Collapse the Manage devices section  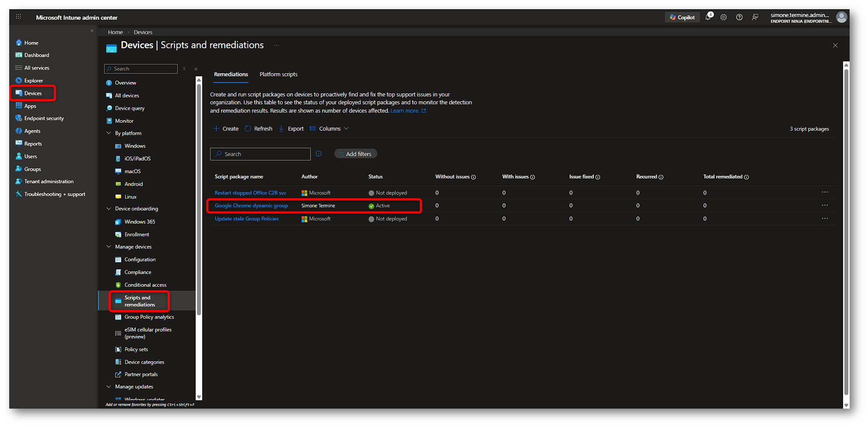coord(109,247)
